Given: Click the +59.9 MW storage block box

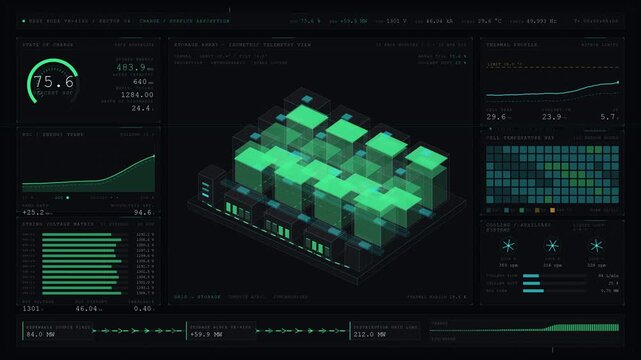Looking at the screenshot, I should (x=221, y=331).
